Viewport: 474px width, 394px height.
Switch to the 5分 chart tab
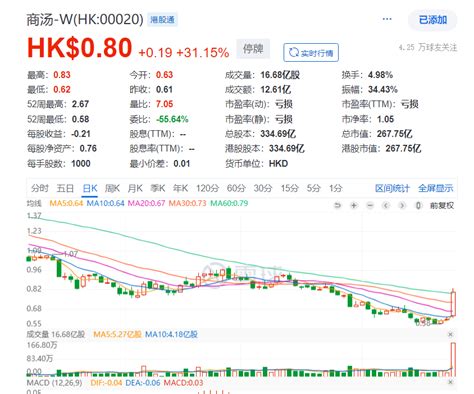[314, 189]
